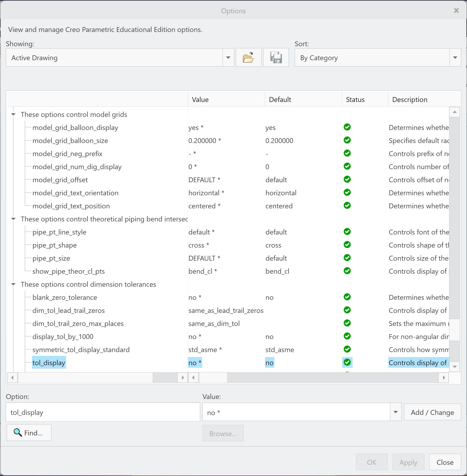Viewport: 467px width, 476px height.
Task: Click name column scroll right arrow
Action: [183, 378]
